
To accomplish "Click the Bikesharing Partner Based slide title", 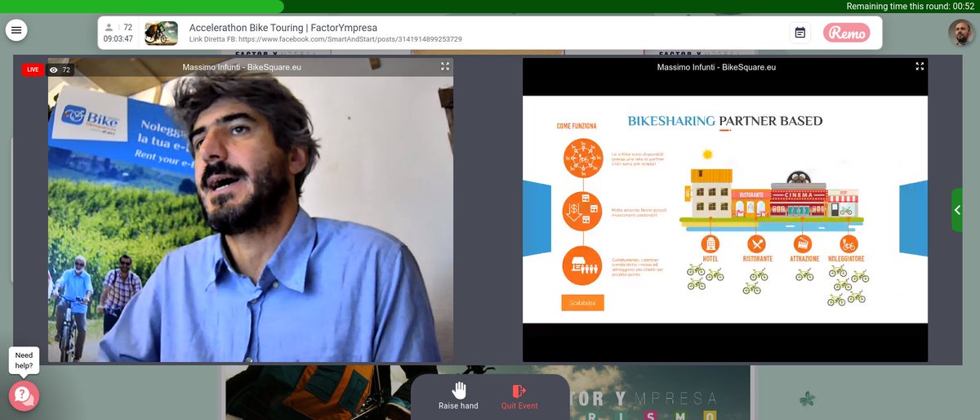I will [724, 121].
